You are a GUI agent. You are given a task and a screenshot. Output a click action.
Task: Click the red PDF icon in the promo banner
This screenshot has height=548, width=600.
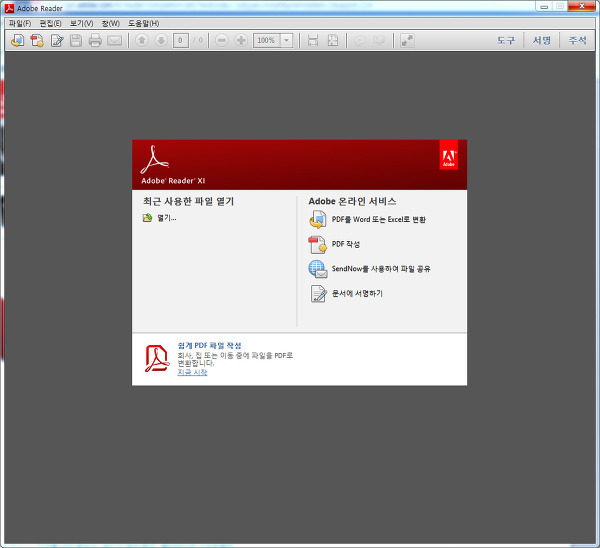[157, 358]
